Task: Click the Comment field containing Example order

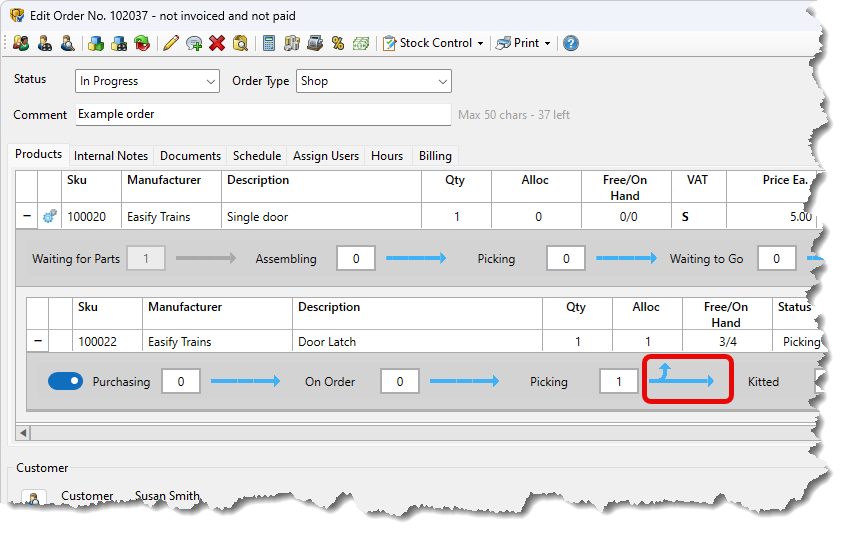Action: (263, 114)
